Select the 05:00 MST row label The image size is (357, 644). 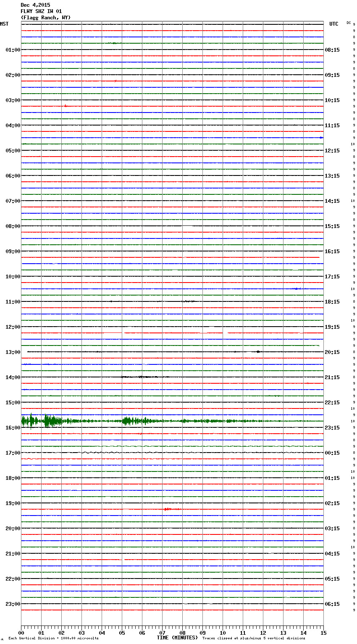coord(13,151)
